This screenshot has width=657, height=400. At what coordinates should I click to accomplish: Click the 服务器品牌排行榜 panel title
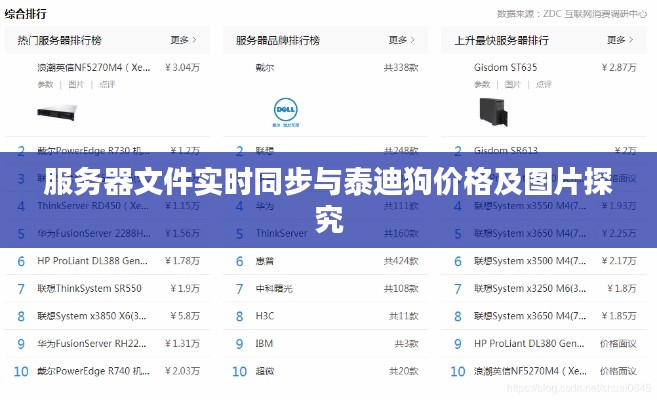click(278, 40)
